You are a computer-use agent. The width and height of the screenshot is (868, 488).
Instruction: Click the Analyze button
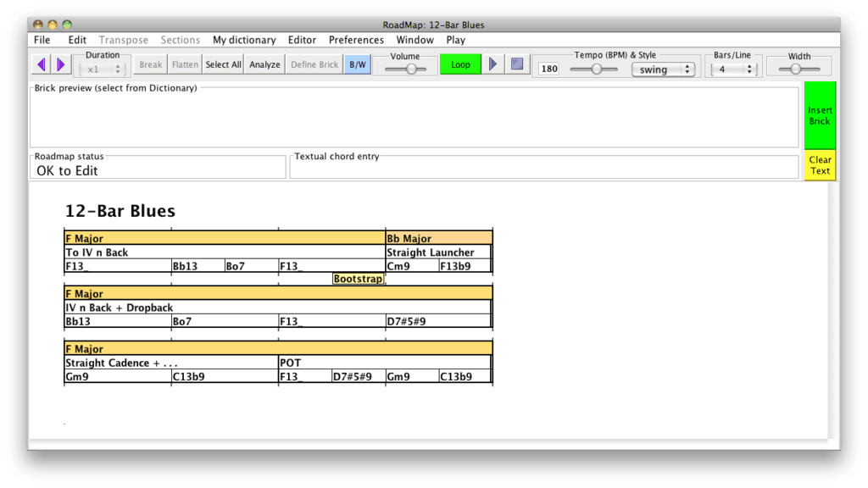pyautogui.click(x=264, y=64)
